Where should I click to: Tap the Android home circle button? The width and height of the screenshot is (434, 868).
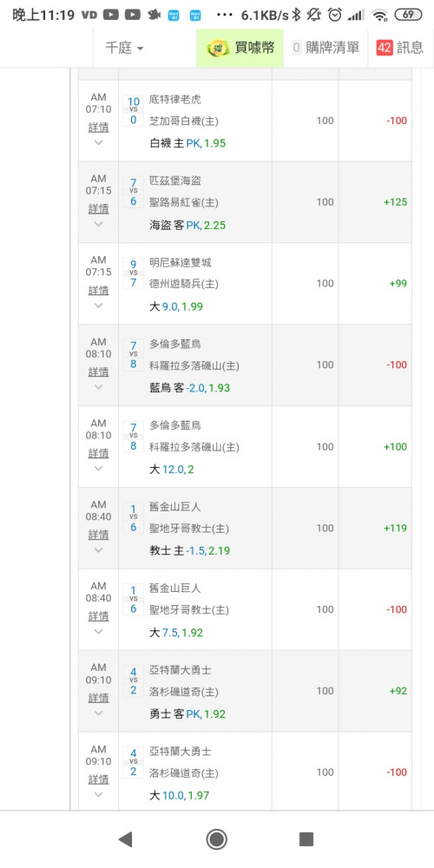pos(216,839)
